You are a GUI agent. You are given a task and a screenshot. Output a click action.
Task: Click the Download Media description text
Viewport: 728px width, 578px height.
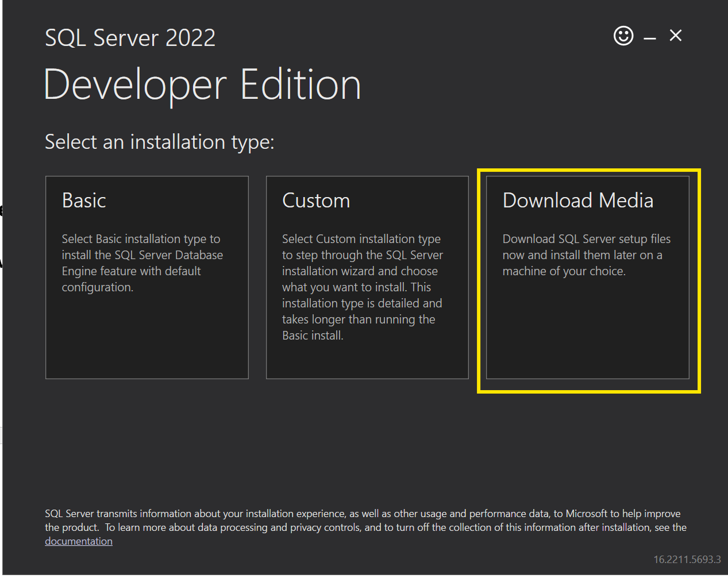point(586,255)
